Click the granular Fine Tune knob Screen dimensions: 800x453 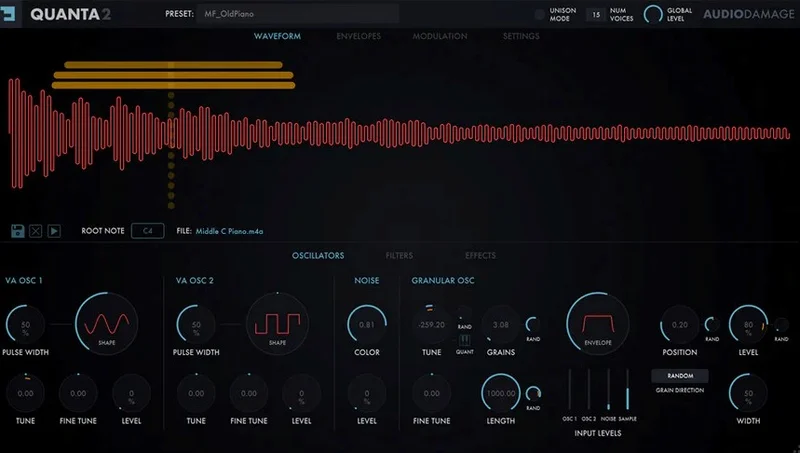tap(432, 393)
